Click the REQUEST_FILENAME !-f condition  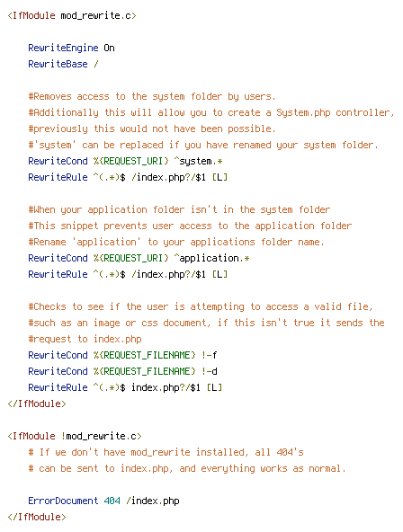coord(122,355)
